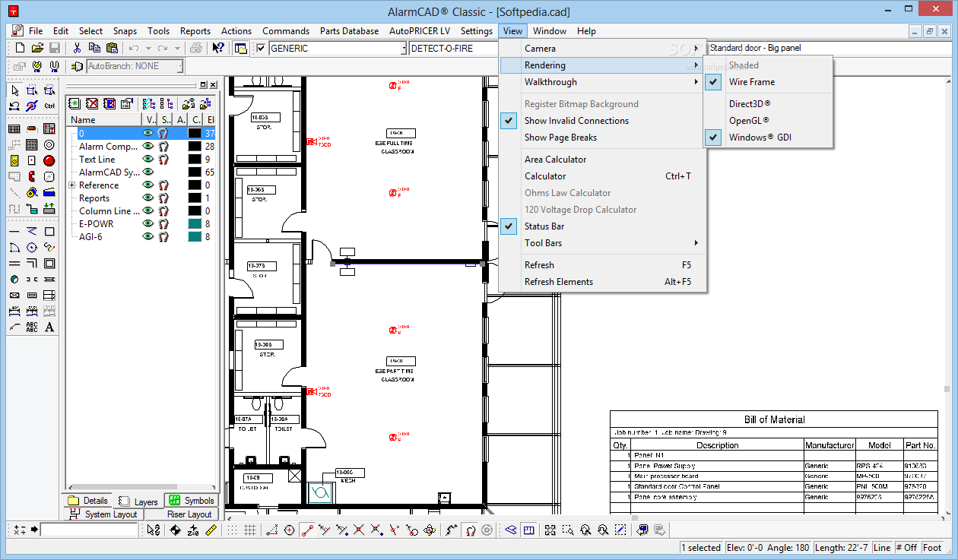
Task: Click the Name column header in Layers
Action: pyautogui.click(x=104, y=119)
